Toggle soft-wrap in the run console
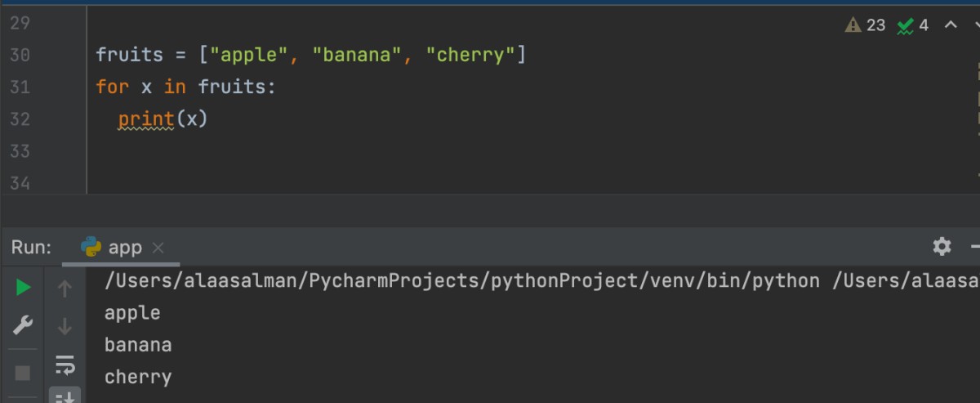The height and width of the screenshot is (403, 980). (65, 364)
